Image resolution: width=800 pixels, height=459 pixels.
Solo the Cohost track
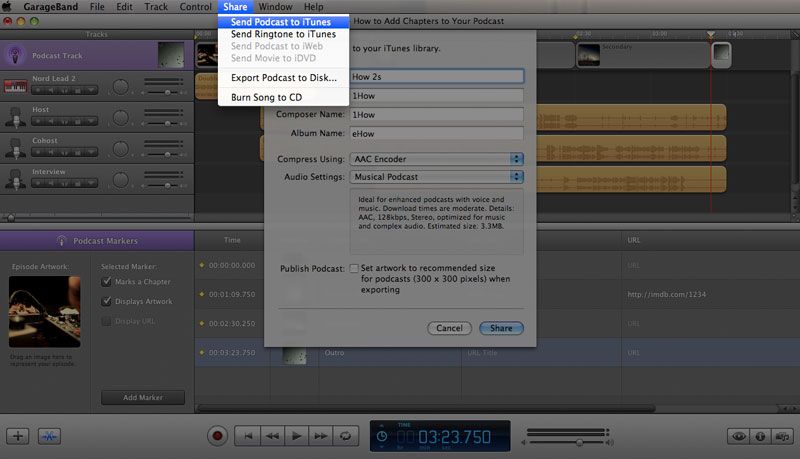tap(64, 152)
